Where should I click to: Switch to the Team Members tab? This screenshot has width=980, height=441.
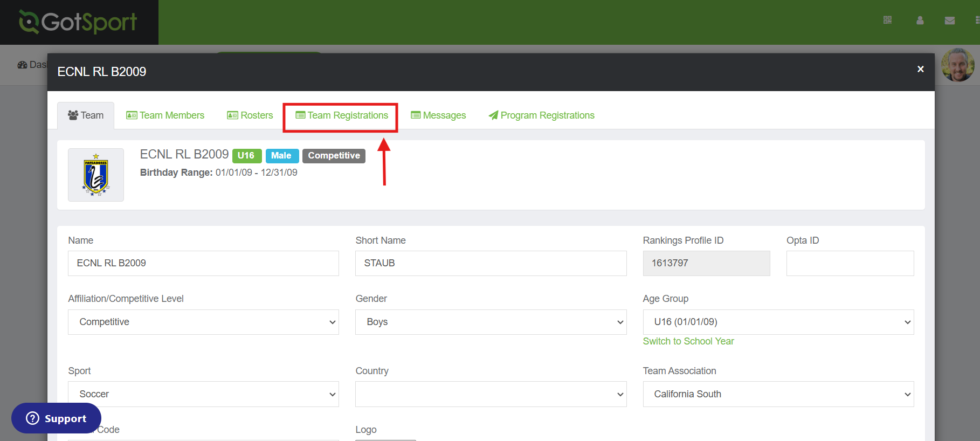[x=165, y=115]
